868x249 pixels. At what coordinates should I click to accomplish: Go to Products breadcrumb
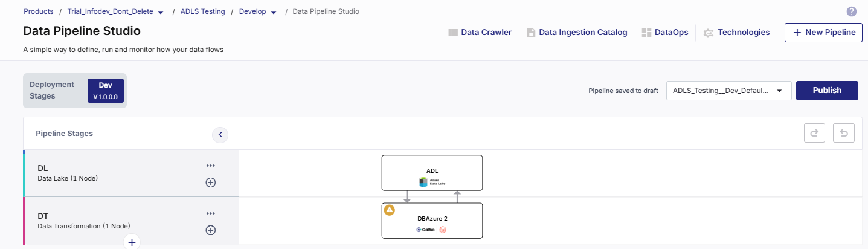click(39, 11)
